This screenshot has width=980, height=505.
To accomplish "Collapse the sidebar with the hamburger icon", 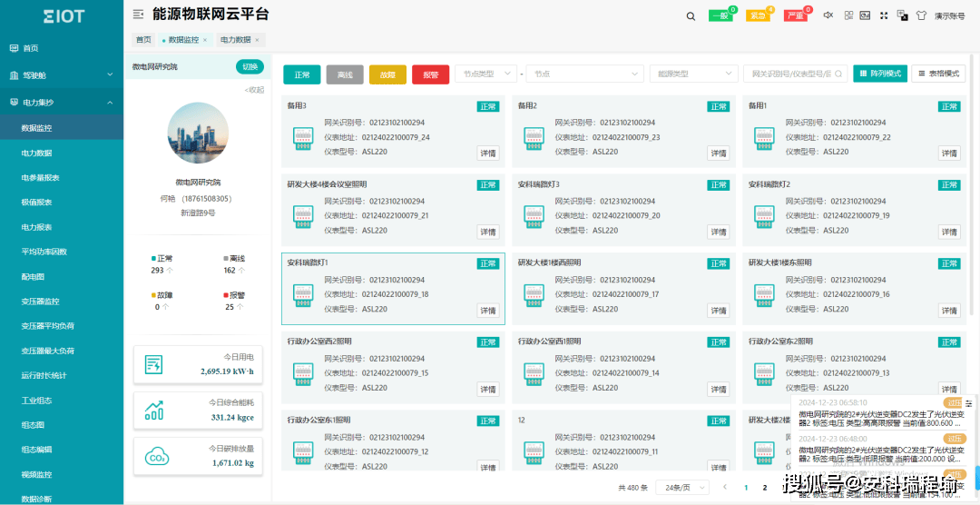I will [x=139, y=15].
